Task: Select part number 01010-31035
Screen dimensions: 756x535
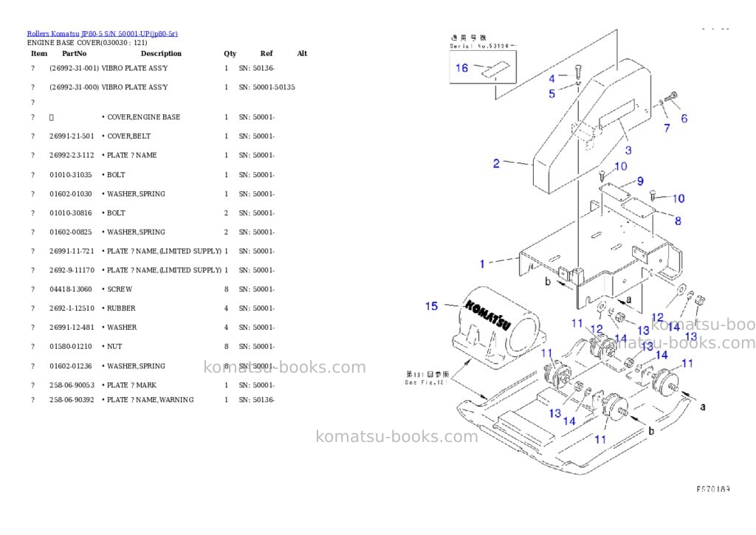Action: coord(70,175)
